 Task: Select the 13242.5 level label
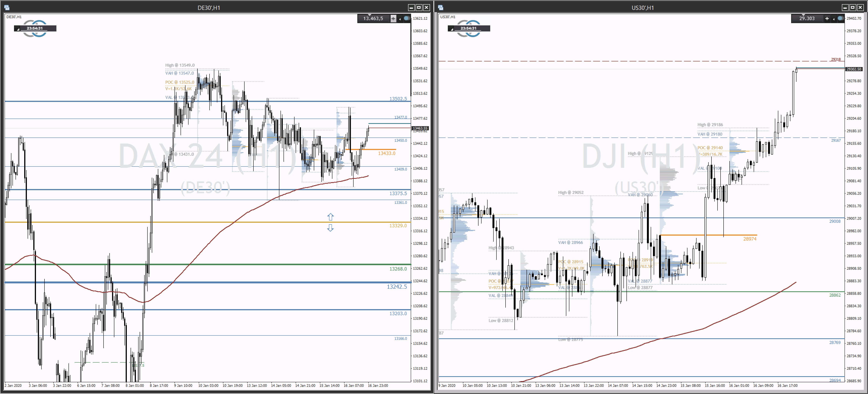(x=397, y=286)
